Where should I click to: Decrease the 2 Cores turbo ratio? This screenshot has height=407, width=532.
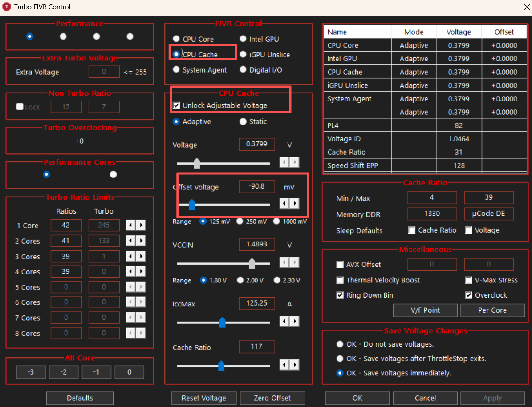[x=130, y=241]
